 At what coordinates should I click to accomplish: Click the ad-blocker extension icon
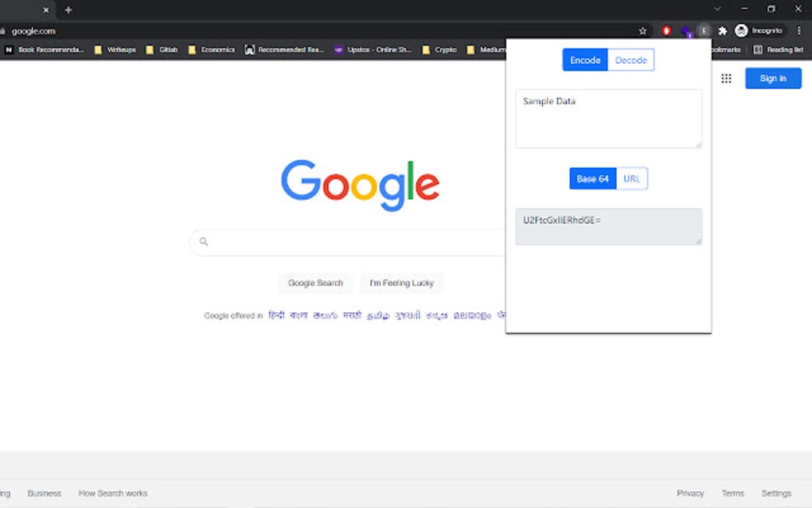click(666, 30)
